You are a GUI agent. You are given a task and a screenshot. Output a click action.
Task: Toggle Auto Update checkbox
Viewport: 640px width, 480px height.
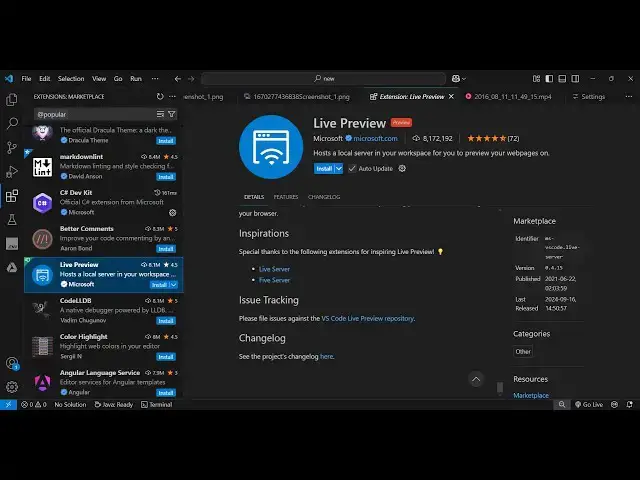coord(352,169)
